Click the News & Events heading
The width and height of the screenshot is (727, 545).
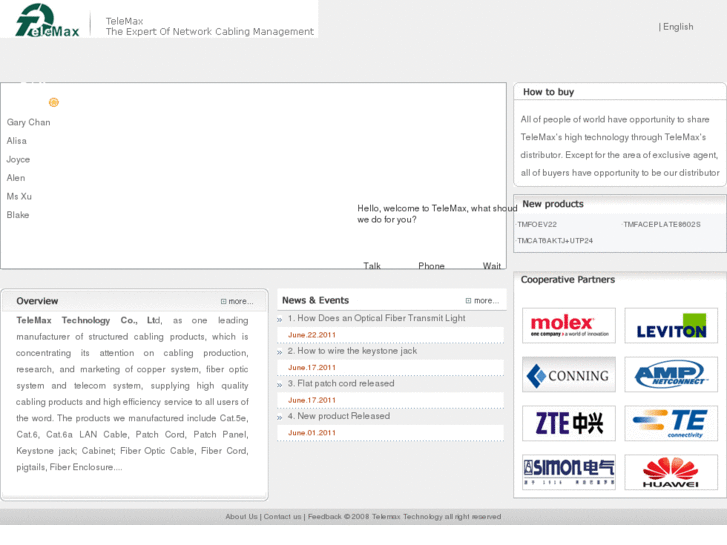315,301
